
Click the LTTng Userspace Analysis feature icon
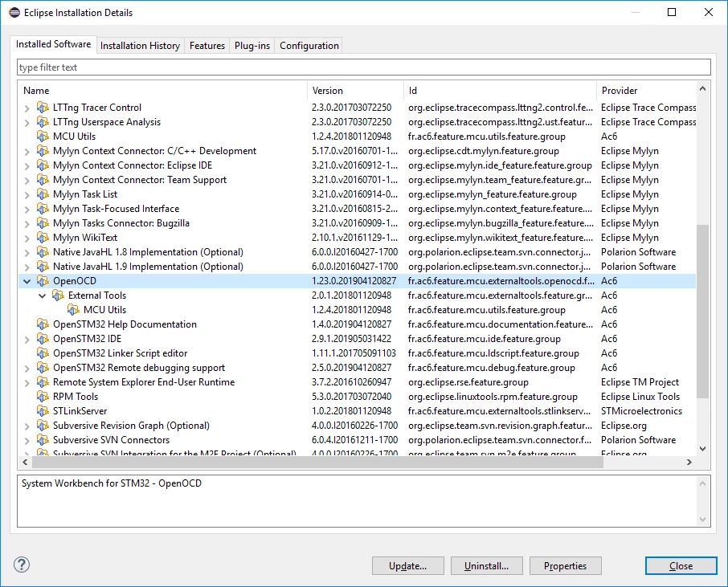(43, 122)
